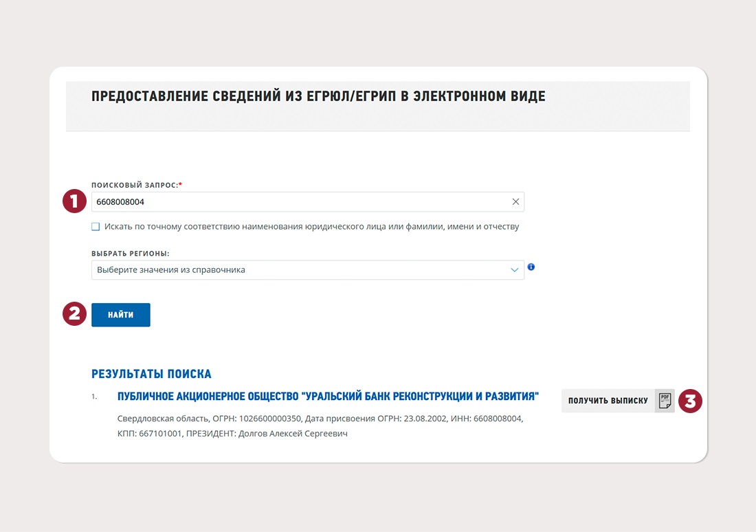The width and height of the screenshot is (756, 532).
Task: Select the page title about ЕГРЮЛ/ЕГРИП
Action: click(318, 96)
